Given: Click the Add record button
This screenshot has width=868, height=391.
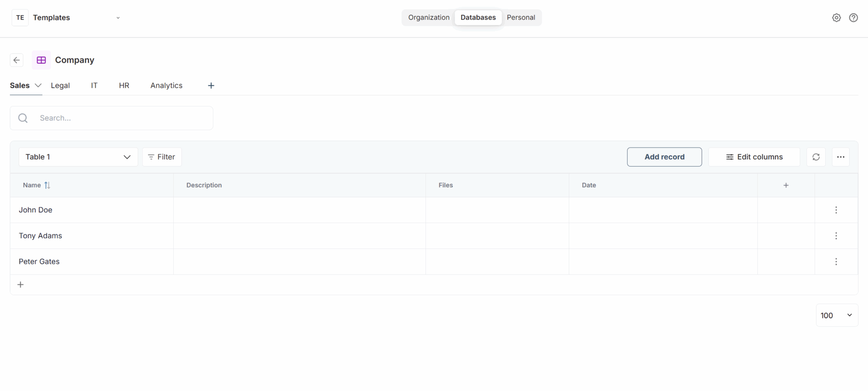Looking at the screenshot, I should coord(664,157).
